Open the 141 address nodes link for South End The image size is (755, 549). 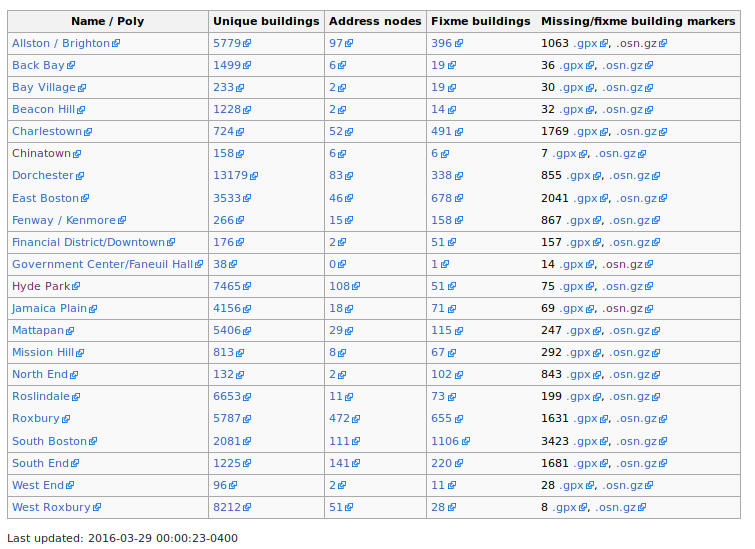tap(341, 463)
